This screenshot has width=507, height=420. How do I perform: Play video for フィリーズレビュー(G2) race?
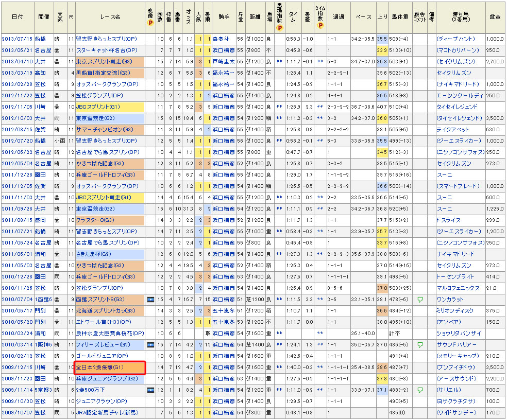point(150,345)
